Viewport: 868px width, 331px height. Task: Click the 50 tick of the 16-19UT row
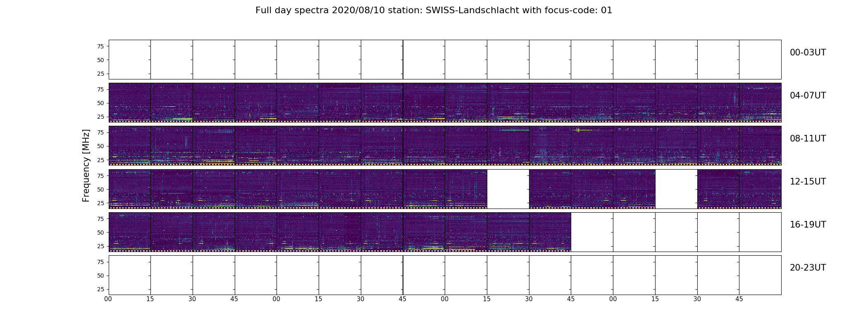point(100,233)
